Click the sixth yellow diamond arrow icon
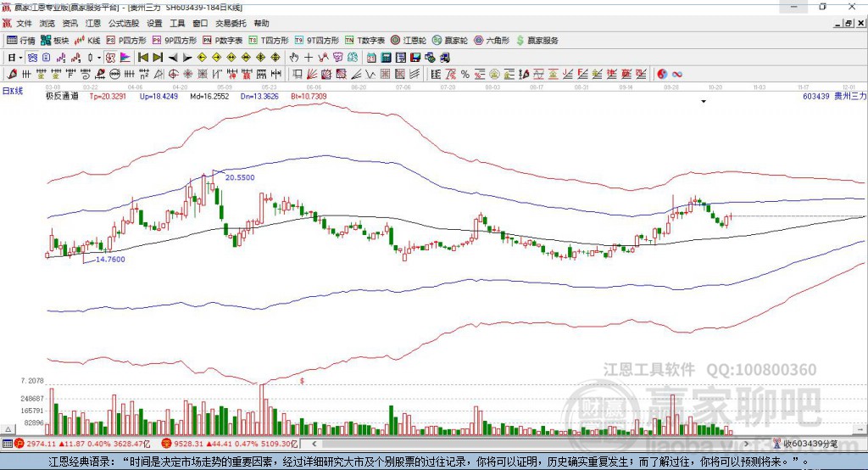Image resolution: width=868 pixels, height=470 pixels. click(275, 58)
